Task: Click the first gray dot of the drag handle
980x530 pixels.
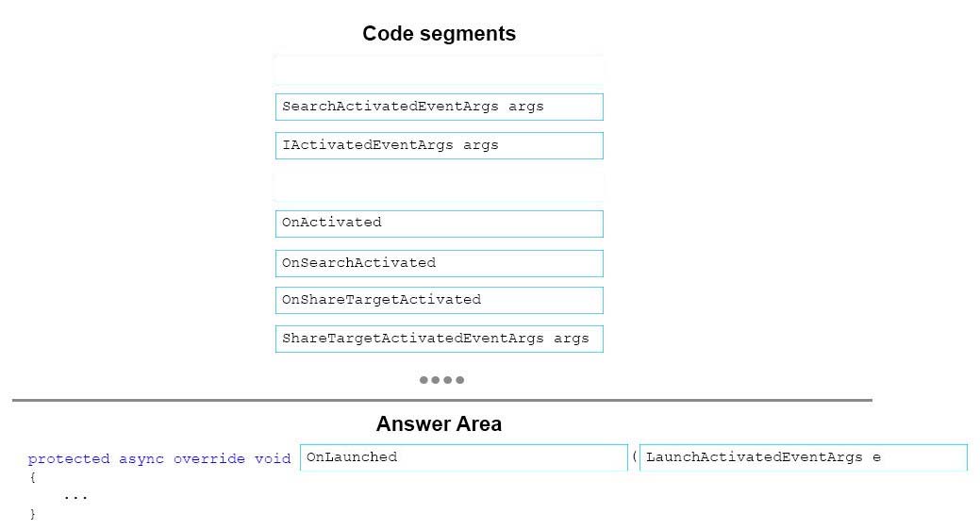Action: click(424, 380)
